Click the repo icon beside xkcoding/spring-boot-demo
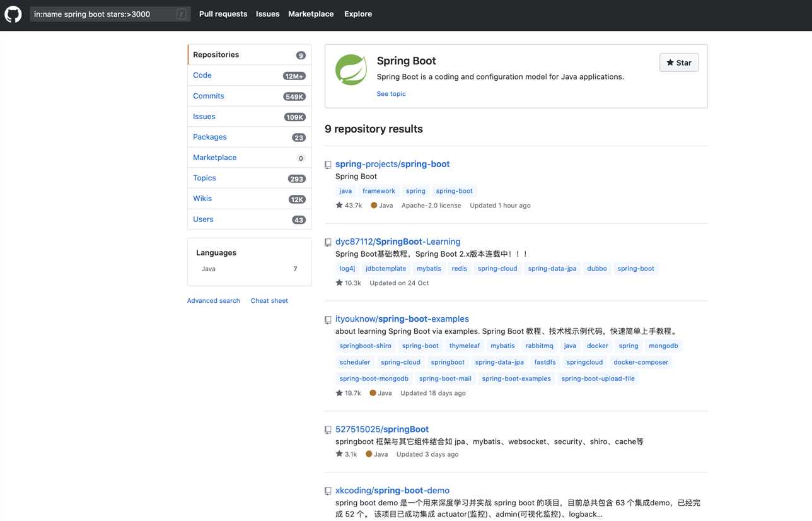The image size is (812, 521). (x=328, y=491)
